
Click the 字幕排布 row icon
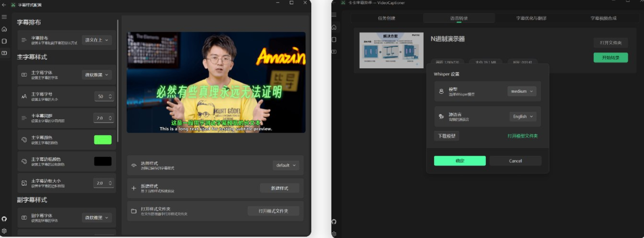24,40
